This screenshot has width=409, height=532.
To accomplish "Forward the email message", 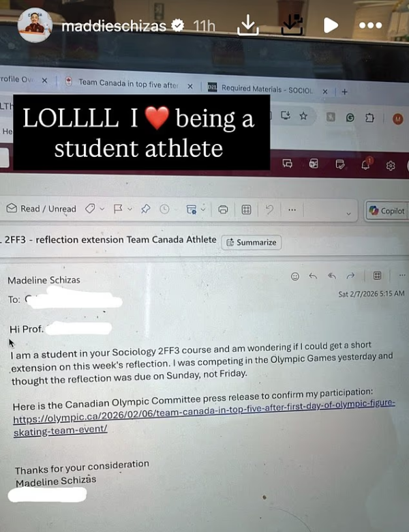I will [350, 276].
